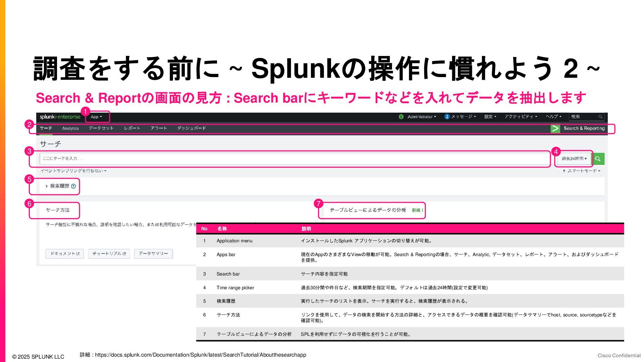The height and width of the screenshot is (362, 644).
Task: Click the help icon beside 検索履歴
Action: pyautogui.click(x=73, y=186)
